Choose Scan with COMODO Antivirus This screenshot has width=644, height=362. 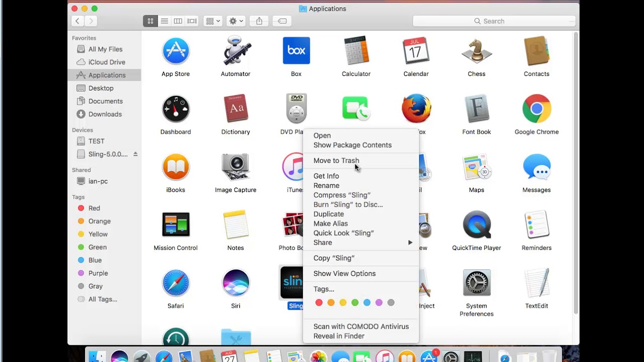pos(361,327)
